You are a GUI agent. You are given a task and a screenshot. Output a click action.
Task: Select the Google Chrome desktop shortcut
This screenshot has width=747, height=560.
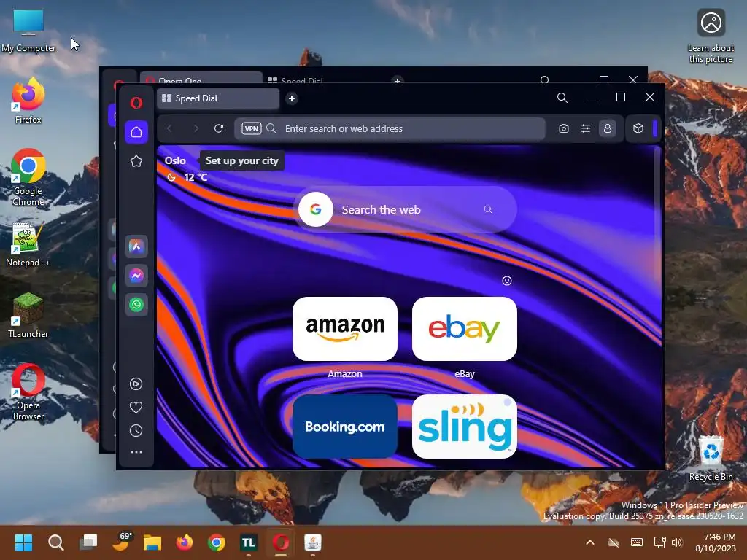click(x=28, y=177)
